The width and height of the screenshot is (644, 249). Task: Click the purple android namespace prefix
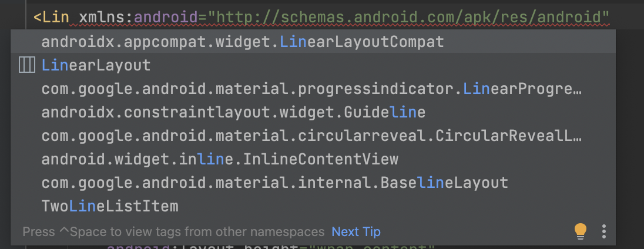click(x=166, y=17)
